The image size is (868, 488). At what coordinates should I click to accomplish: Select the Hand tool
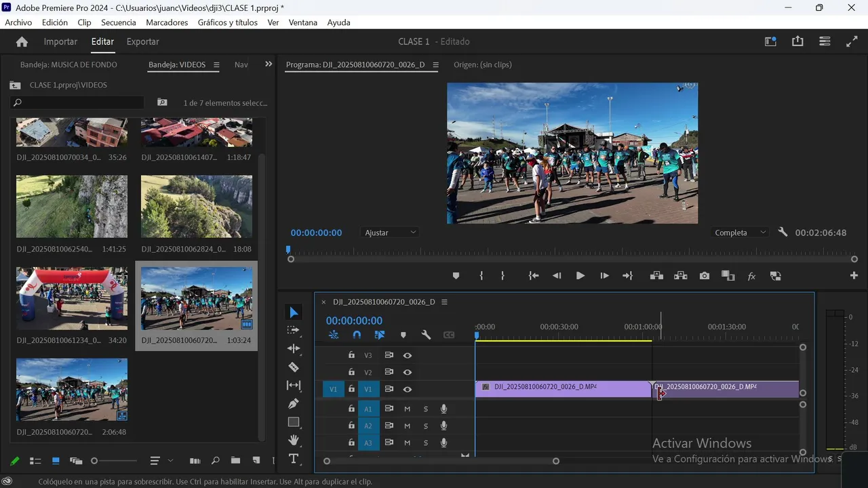[x=294, y=440]
